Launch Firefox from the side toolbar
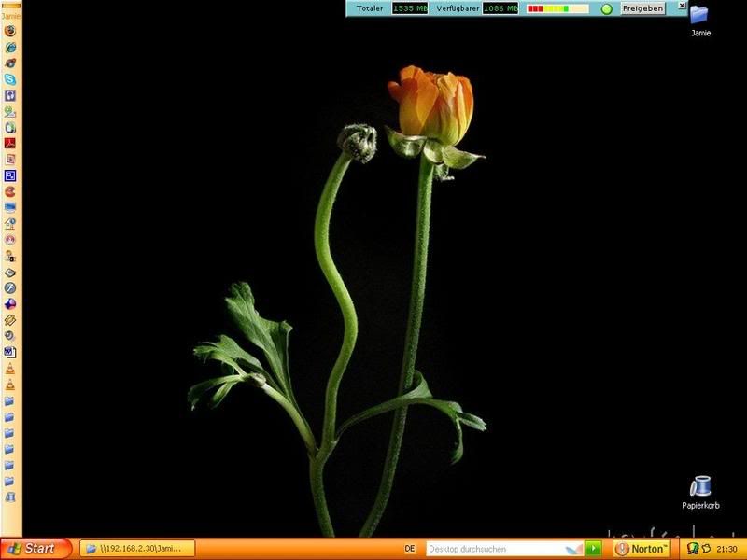The height and width of the screenshot is (560, 747). click(10, 31)
